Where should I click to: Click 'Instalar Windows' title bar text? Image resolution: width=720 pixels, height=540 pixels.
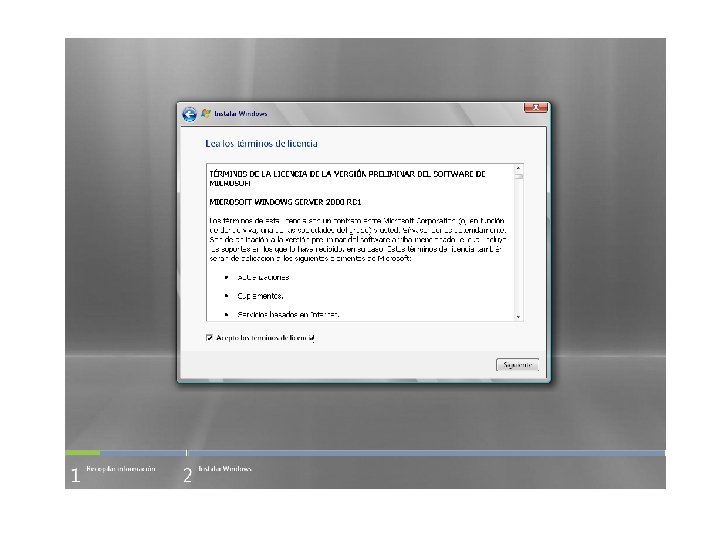[x=241, y=113]
